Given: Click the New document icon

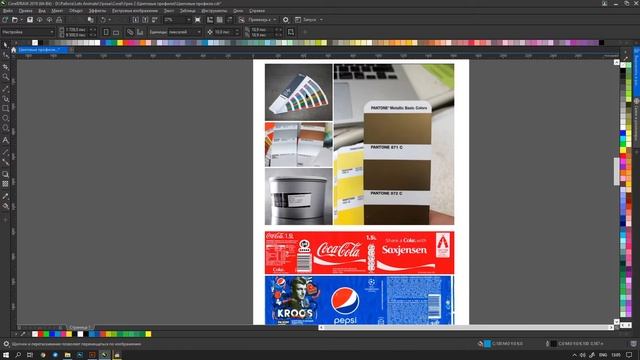Looking at the screenshot, I should (5, 20).
